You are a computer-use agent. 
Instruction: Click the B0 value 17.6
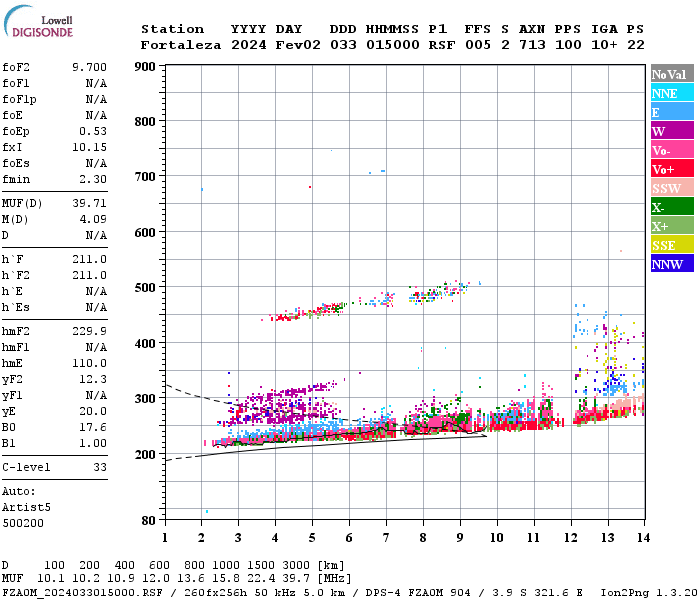pyautogui.click(x=93, y=427)
